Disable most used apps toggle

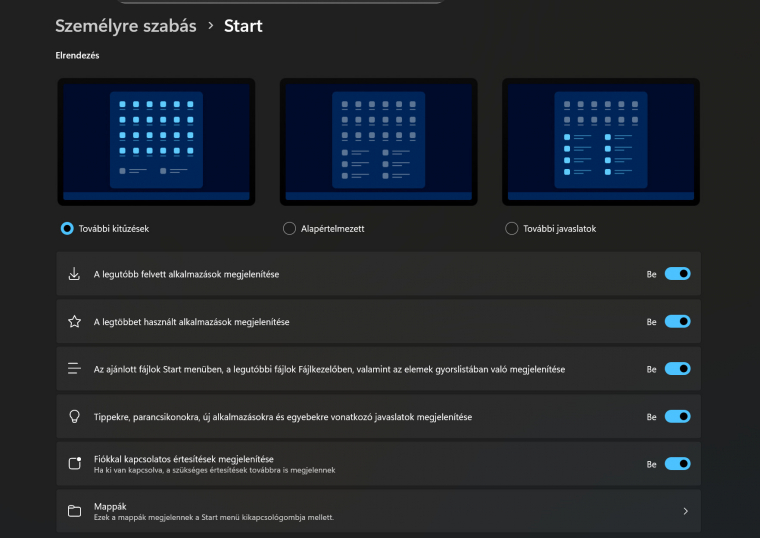pyautogui.click(x=677, y=322)
